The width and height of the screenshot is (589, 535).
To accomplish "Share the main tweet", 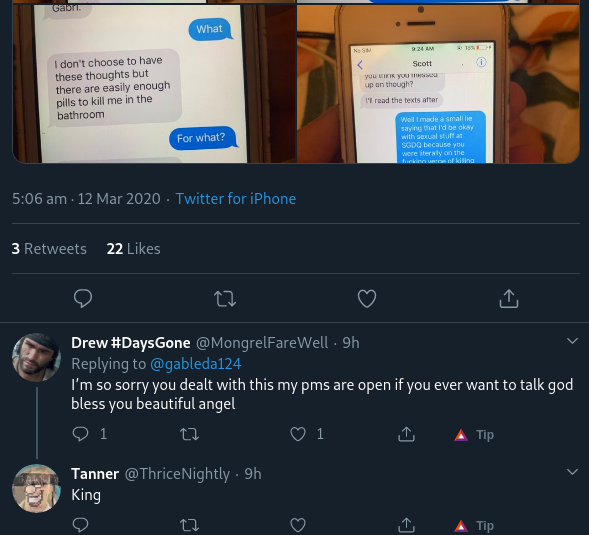I will tap(509, 298).
